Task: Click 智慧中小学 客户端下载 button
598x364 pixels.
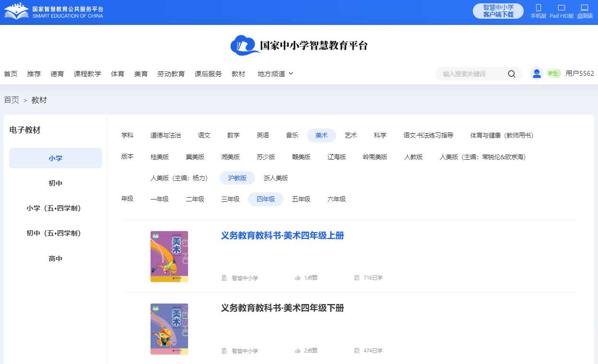Action: click(498, 11)
